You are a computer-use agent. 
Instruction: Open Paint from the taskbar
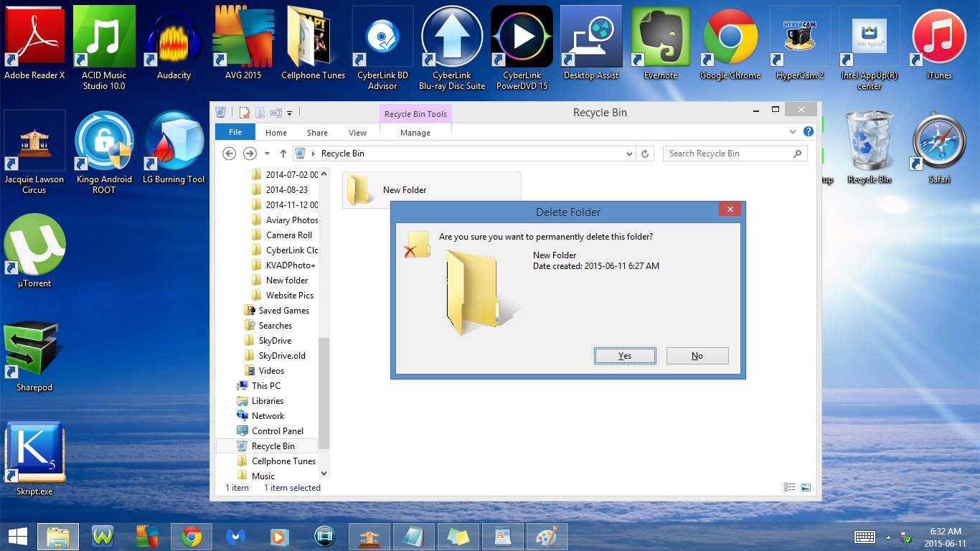(547, 537)
